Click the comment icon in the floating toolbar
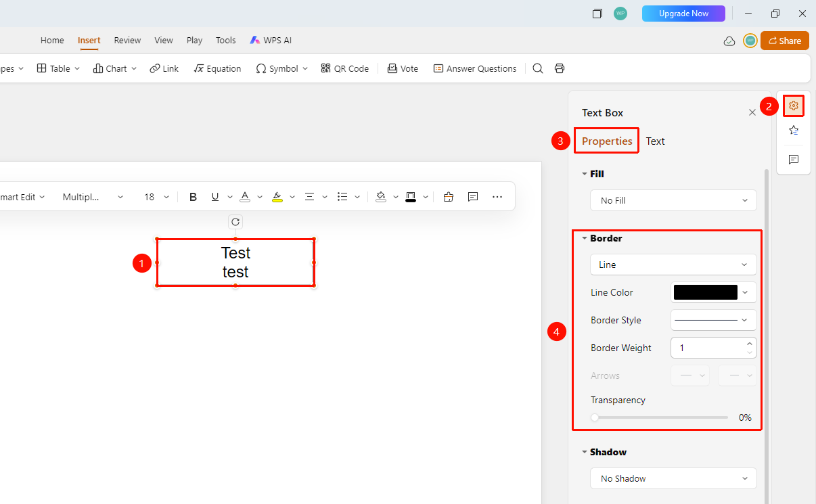This screenshot has width=816, height=504. (x=473, y=197)
